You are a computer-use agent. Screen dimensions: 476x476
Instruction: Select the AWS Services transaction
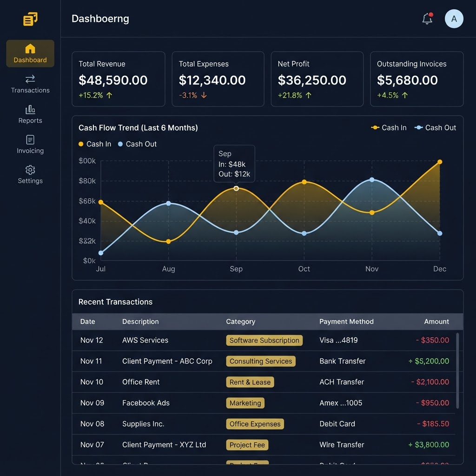pyautogui.click(x=264, y=340)
